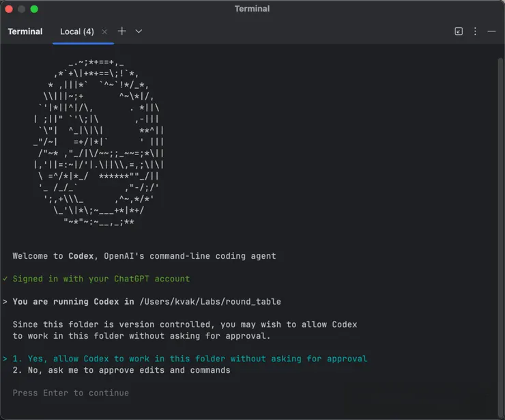The image size is (505, 420).
Task: Hide the terminal panel with minus icon
Action: [x=491, y=31]
